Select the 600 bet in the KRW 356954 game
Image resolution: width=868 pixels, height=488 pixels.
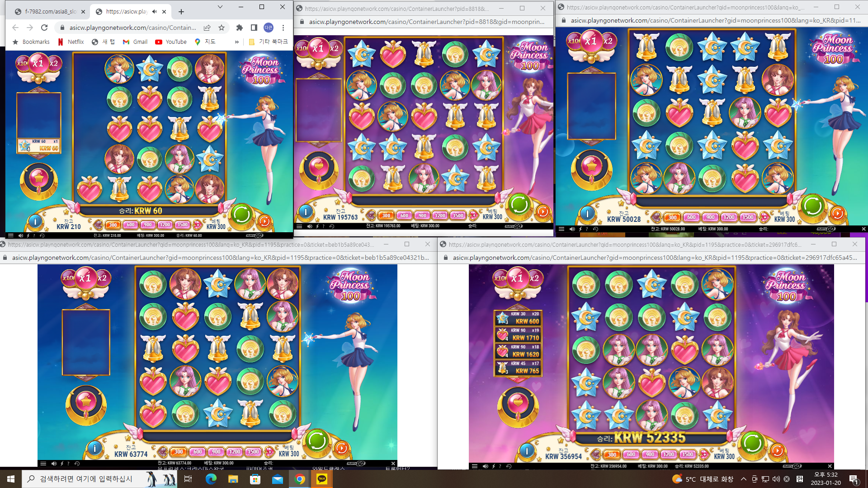pos(631,455)
